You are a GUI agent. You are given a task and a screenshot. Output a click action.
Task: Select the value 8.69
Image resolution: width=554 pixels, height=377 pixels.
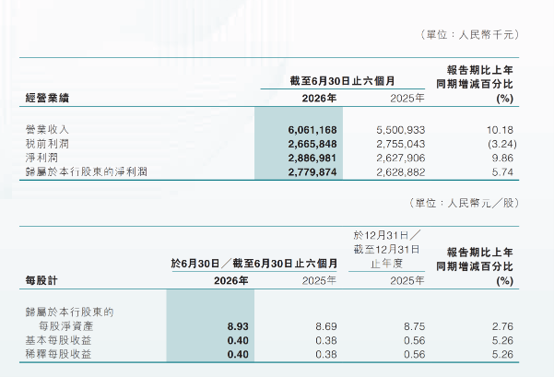click(x=326, y=326)
